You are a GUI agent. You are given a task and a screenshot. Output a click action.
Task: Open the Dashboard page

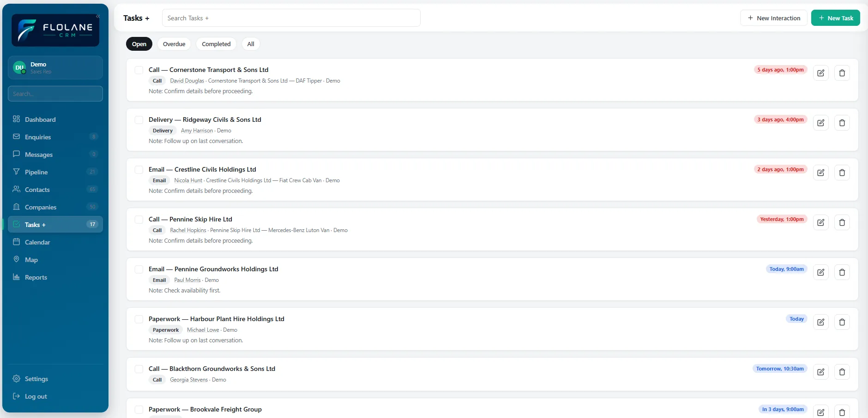coord(55,119)
